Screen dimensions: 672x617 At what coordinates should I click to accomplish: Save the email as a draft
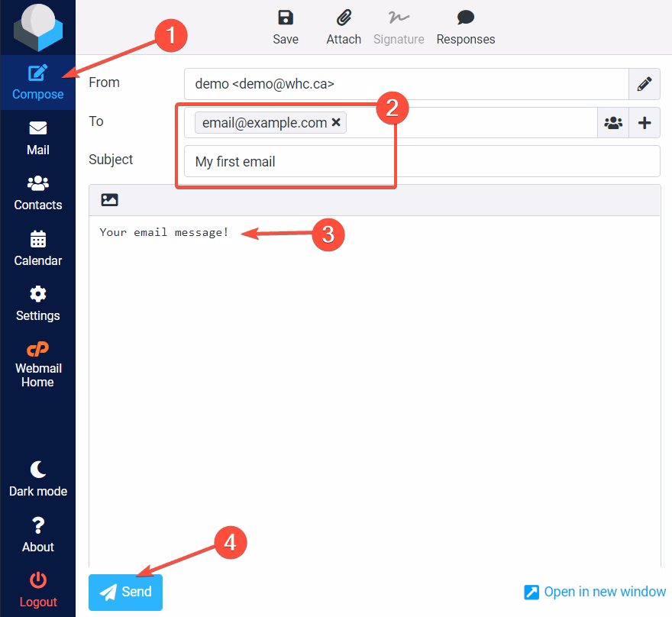click(x=286, y=24)
